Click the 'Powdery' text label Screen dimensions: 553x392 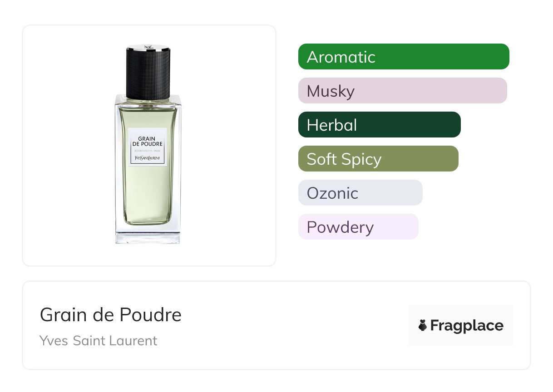(340, 227)
